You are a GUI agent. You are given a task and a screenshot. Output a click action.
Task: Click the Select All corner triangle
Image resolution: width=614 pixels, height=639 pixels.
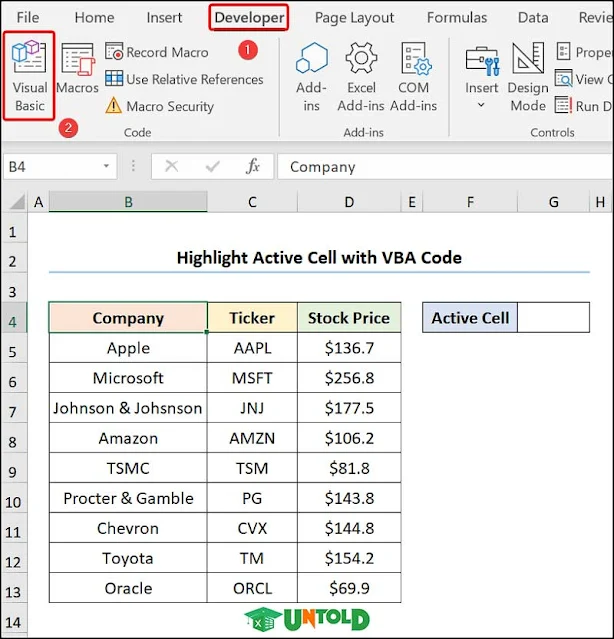click(15, 202)
